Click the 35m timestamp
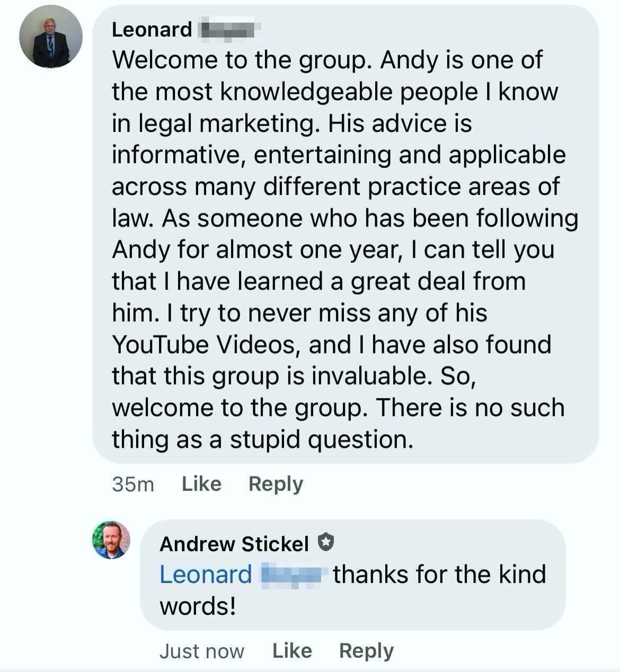This screenshot has width=620, height=672. click(132, 484)
